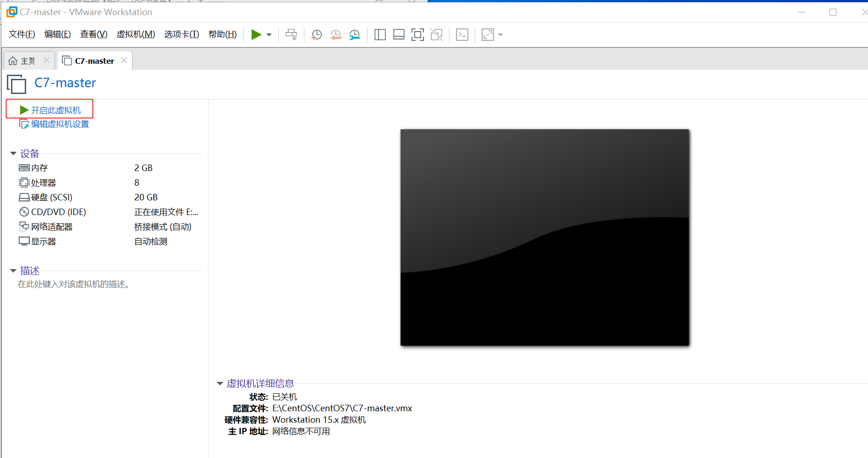The height and width of the screenshot is (458, 868).
Task: Click the 正在使用文件 E:... CD/DVD value
Action: tap(166, 212)
